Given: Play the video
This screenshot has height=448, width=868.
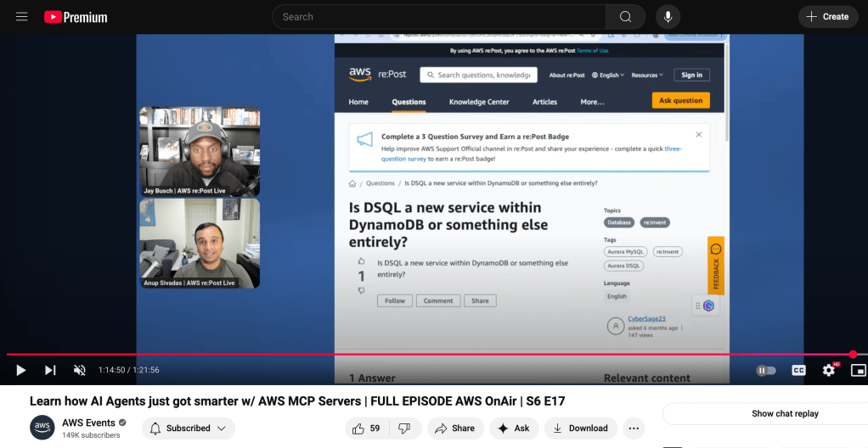Looking at the screenshot, I should tap(21, 370).
